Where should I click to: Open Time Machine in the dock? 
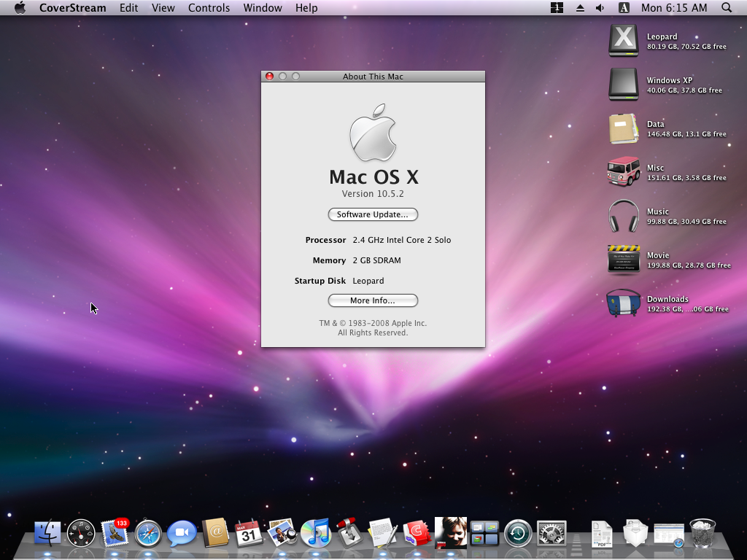(518, 533)
